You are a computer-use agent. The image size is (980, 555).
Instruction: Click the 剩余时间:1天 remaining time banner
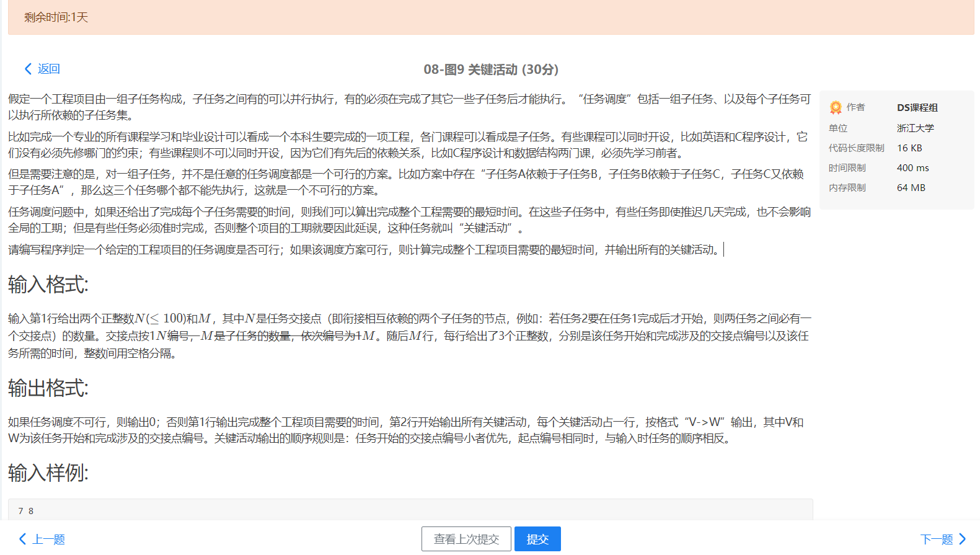point(491,17)
